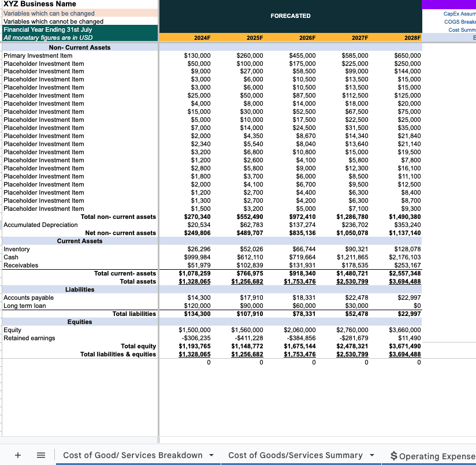The image size is (476, 465).
Task: Switch to Cost of Goods/Services Summary tab
Action: [295, 455]
